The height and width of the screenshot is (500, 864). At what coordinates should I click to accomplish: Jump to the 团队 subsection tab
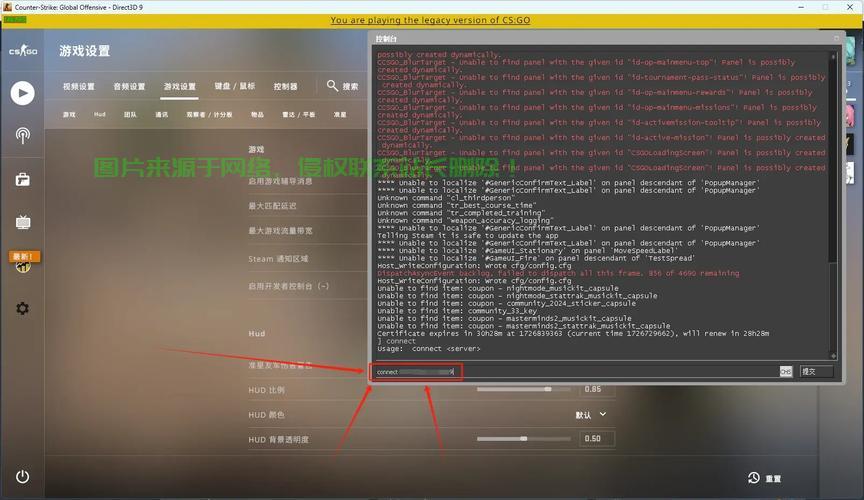tap(130, 115)
